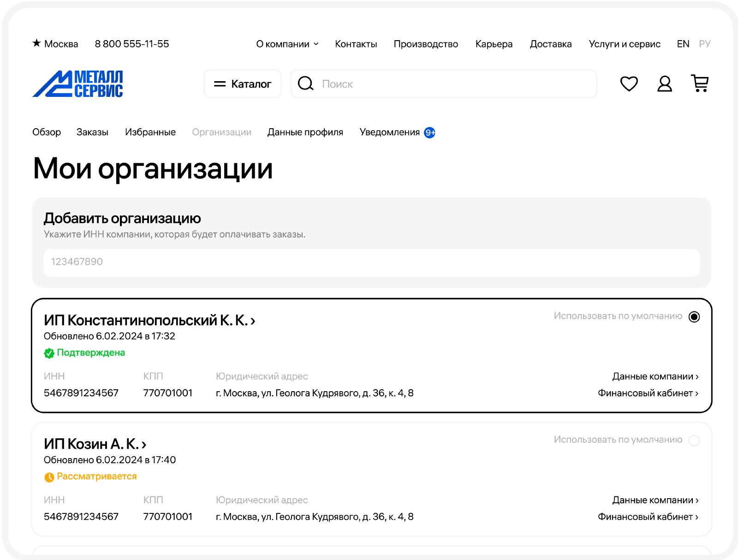This screenshot has height=560, width=738.
Task: Open Финансовый кабинет for ИП Козин
Action: (648, 517)
